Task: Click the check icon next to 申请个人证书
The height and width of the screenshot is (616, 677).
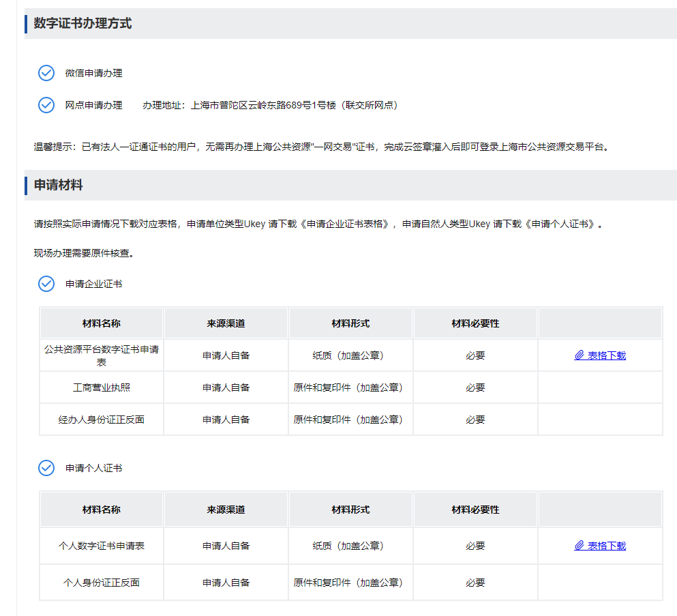Action: click(x=46, y=468)
